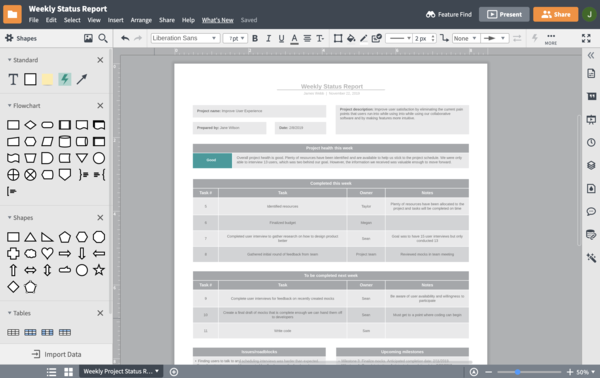Add a new page with plus icon
This screenshot has height=378, width=600.
coord(174,372)
